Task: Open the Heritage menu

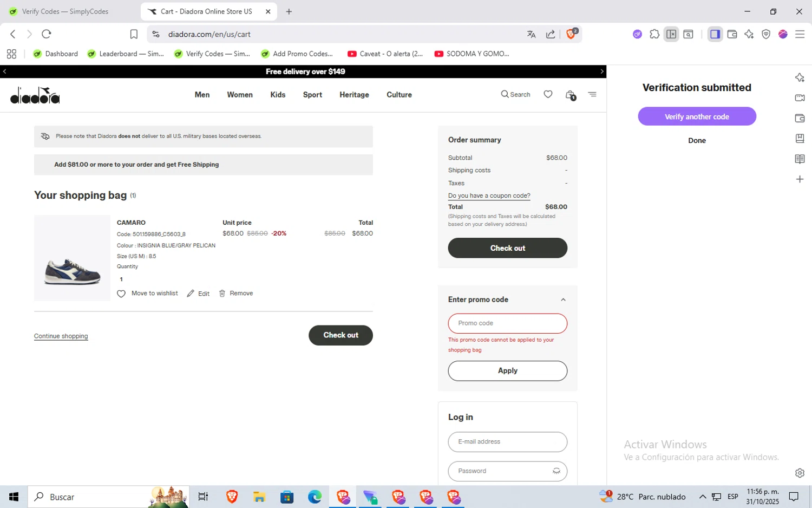Action: [354, 95]
